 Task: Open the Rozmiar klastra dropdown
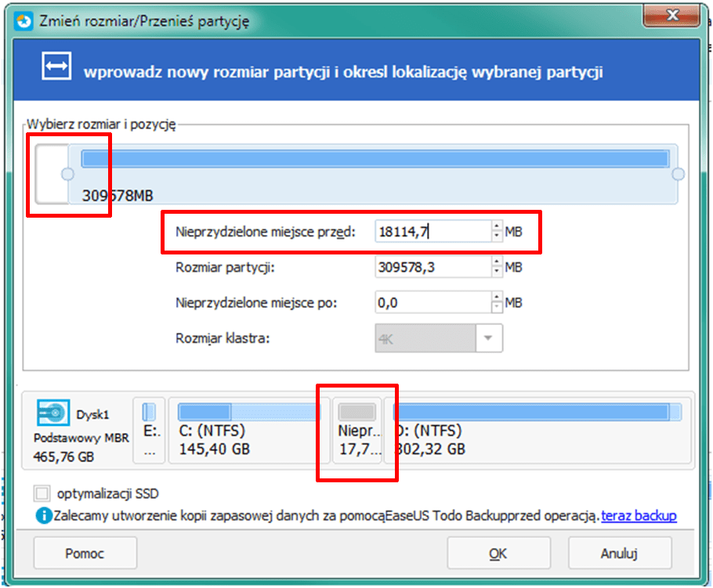click(490, 338)
